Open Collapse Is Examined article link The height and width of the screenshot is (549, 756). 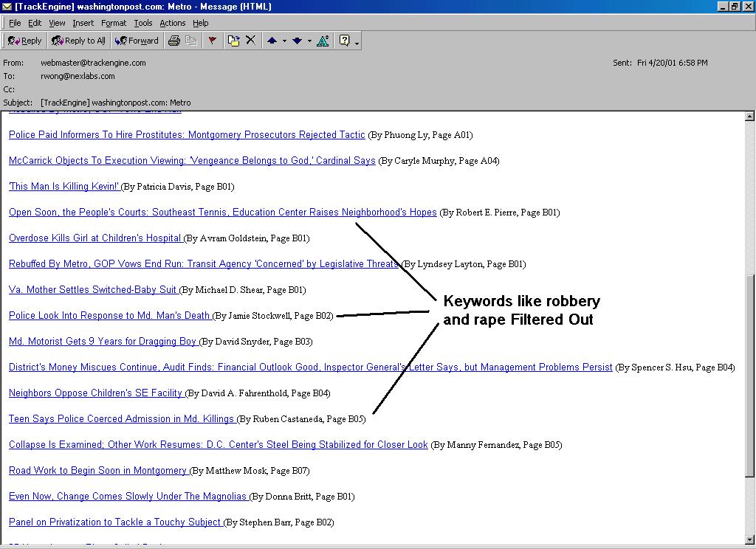(219, 444)
